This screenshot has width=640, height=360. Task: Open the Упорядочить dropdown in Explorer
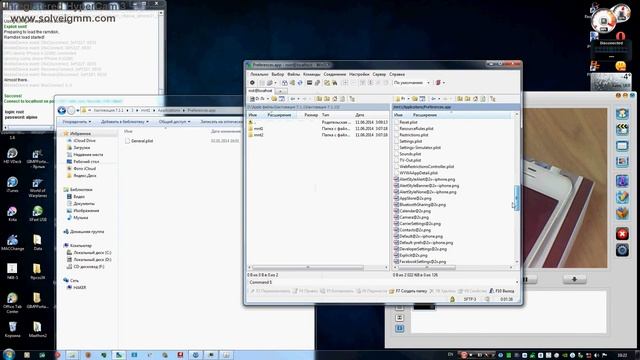pyautogui.click(x=77, y=122)
